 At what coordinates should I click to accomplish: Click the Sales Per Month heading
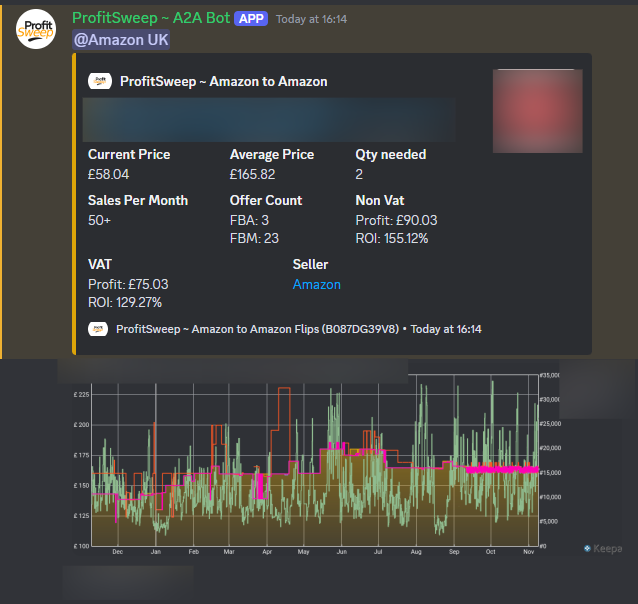click(x=138, y=201)
